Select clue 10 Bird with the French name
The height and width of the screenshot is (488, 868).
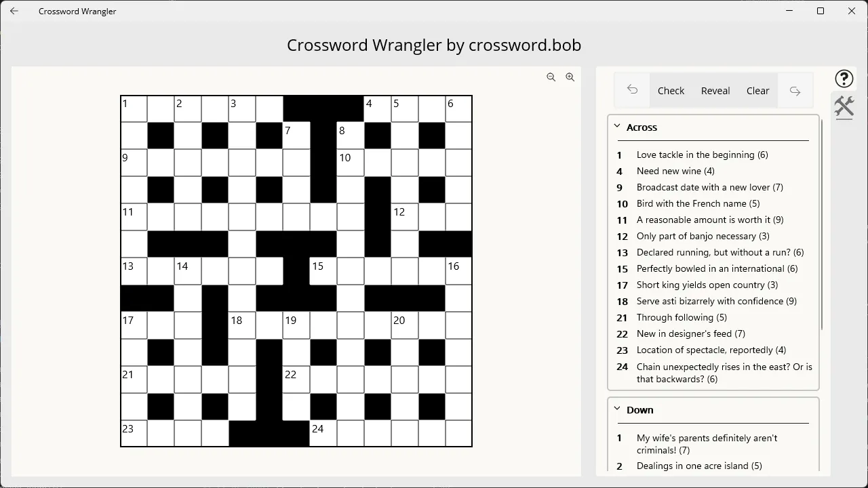click(x=713, y=203)
